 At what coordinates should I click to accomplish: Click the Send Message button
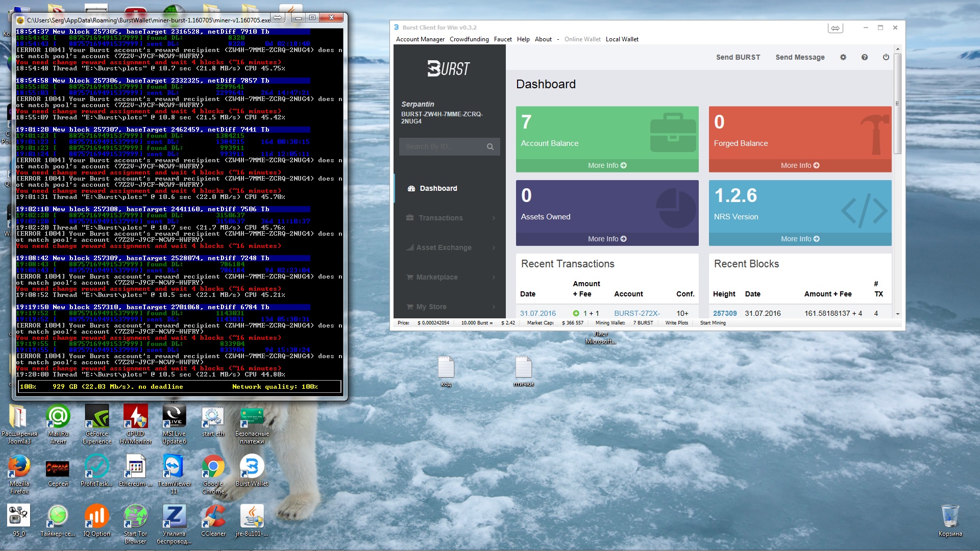pyautogui.click(x=800, y=57)
